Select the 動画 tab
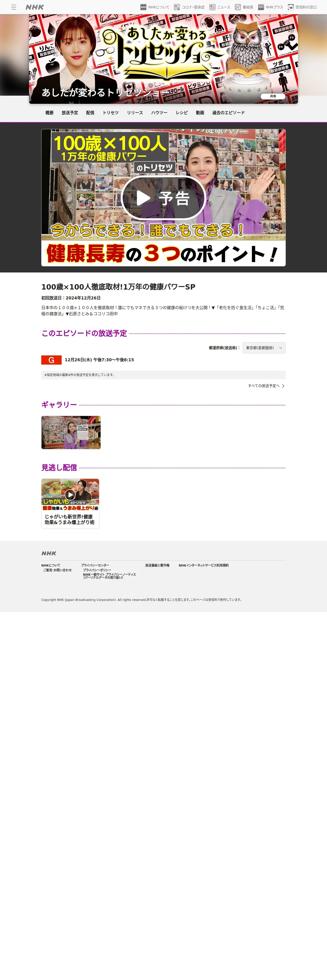The width and height of the screenshot is (327, 980). click(200, 113)
